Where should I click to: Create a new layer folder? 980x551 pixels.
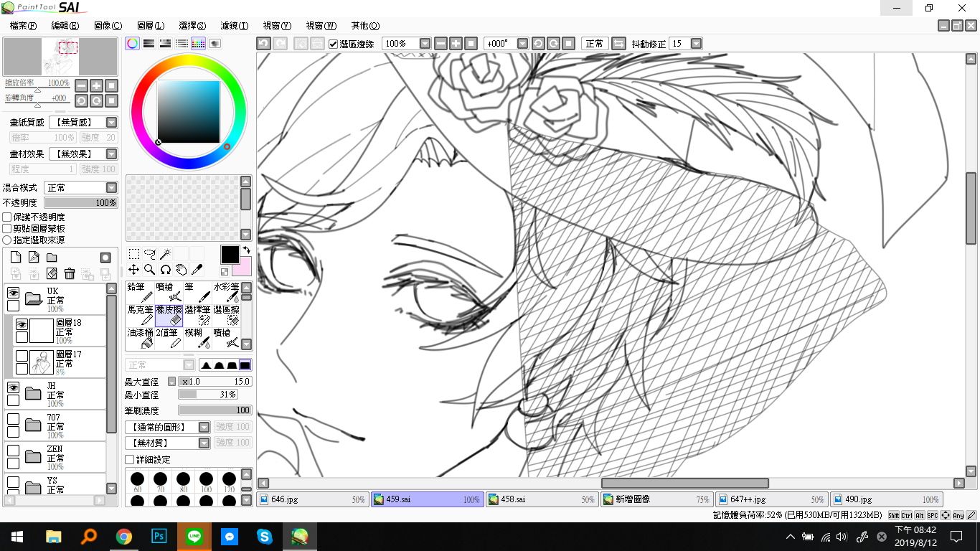(x=52, y=258)
